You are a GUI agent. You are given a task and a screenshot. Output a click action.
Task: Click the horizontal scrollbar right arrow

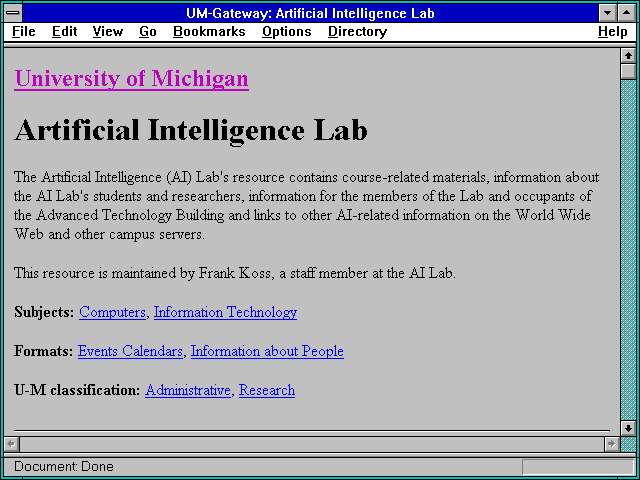click(612, 444)
